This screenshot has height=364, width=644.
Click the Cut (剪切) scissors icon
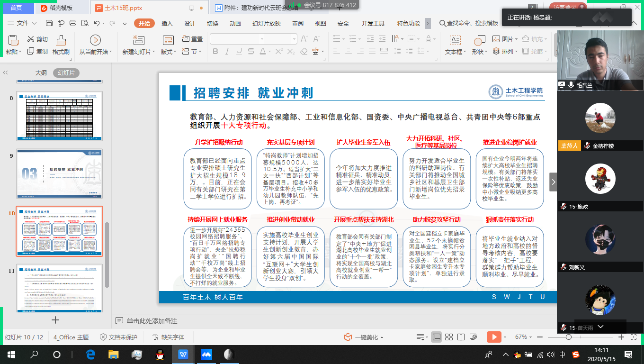click(31, 39)
